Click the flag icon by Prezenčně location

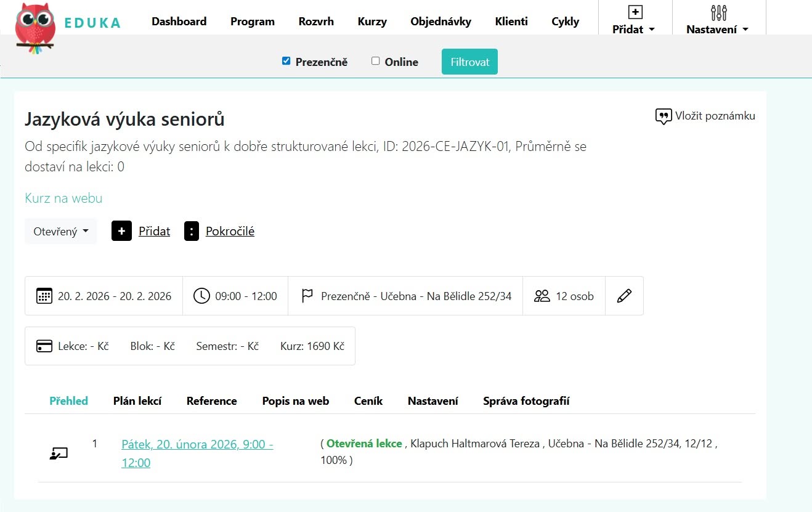point(307,296)
